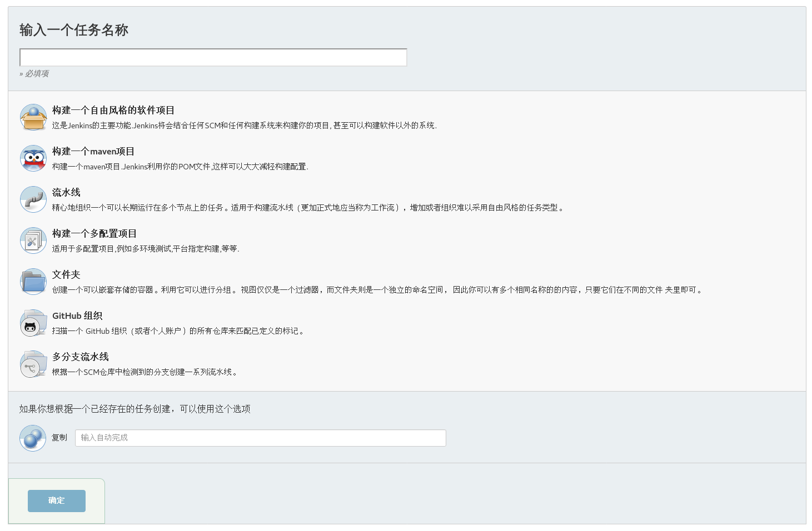The height and width of the screenshot is (531, 812).
Task: Click the folder description starting 创建一个可以嵌套
Action: click(x=378, y=290)
